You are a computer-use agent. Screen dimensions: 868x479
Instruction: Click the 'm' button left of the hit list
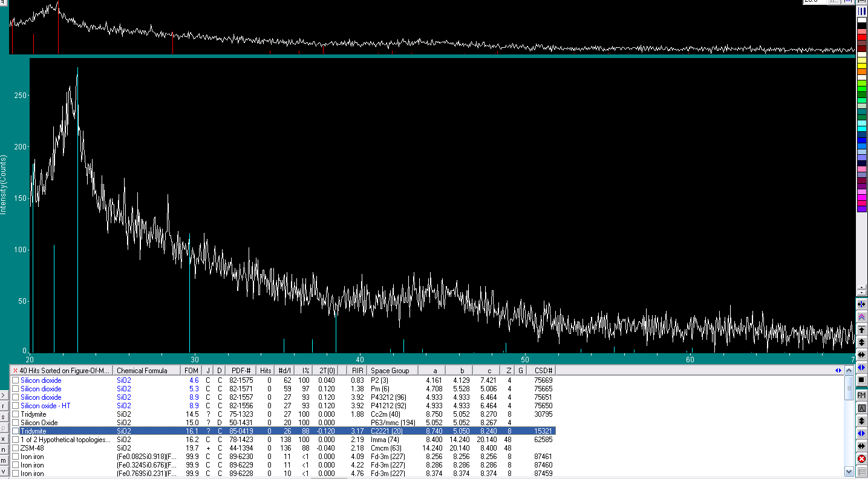[x=4, y=460]
